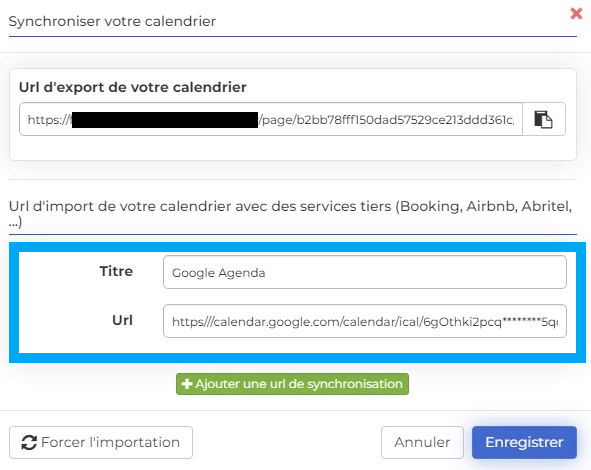The image size is (591, 470).
Task: Add a new synchronisation url
Action: (x=292, y=384)
